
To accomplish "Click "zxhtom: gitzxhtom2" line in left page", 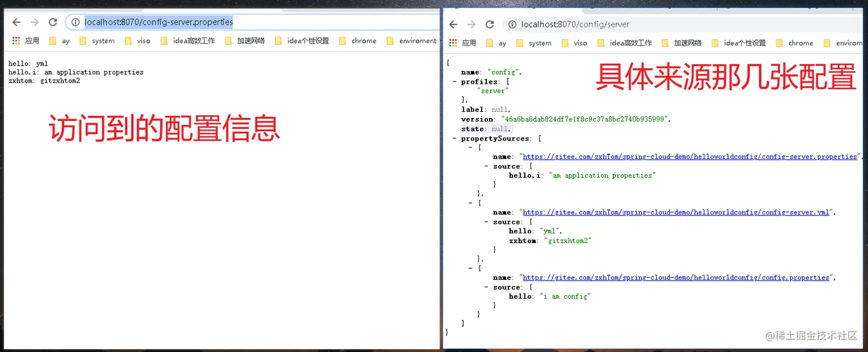I will click(44, 81).
